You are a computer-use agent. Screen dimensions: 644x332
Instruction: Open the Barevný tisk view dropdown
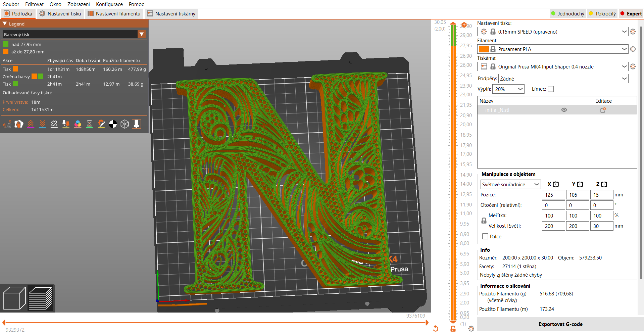[x=74, y=34]
